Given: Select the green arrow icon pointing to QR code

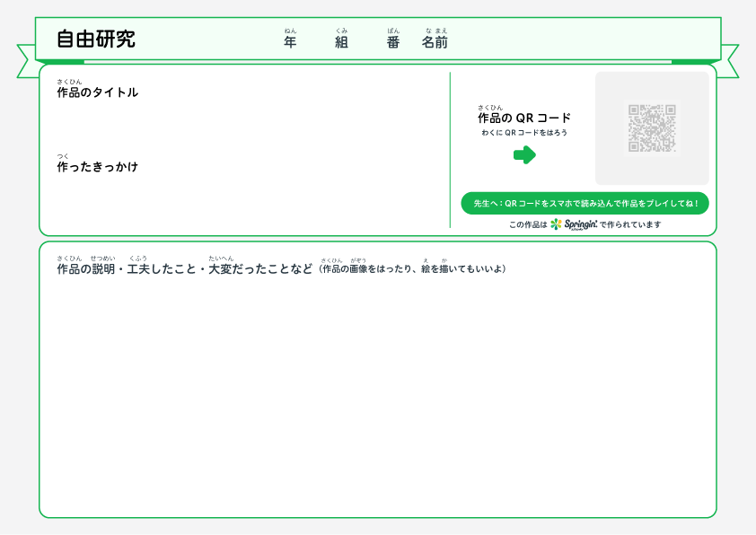Looking at the screenshot, I should tap(526, 154).
